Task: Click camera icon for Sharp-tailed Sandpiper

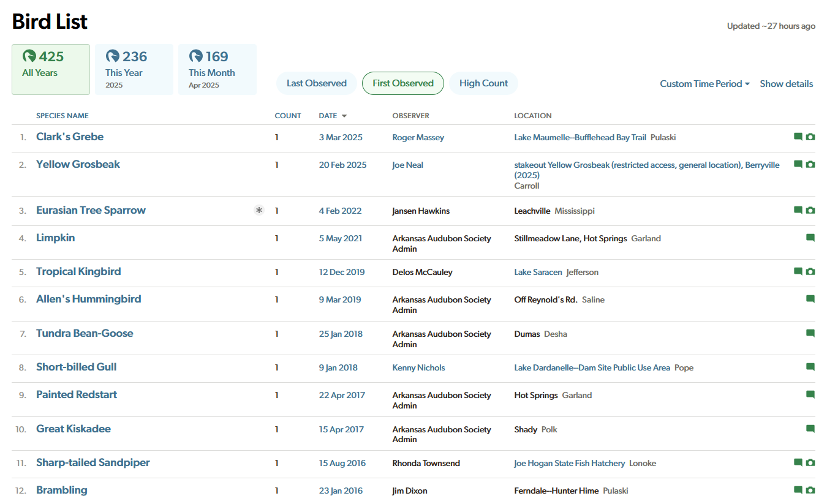Action: click(810, 463)
